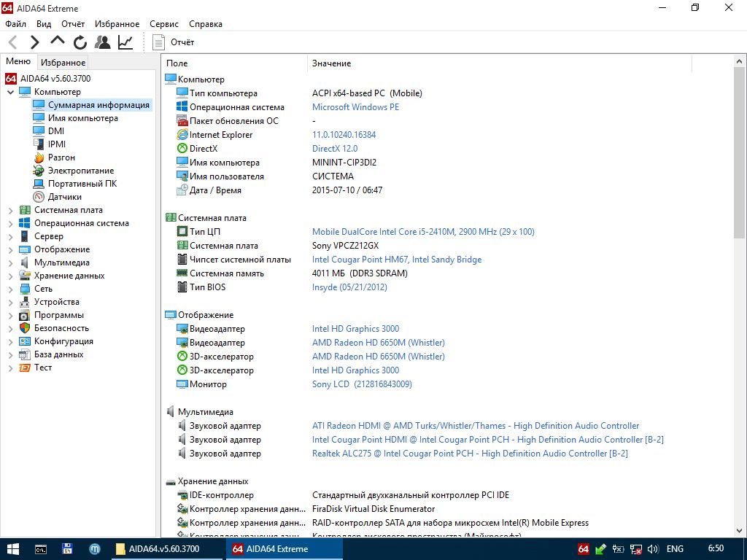This screenshot has width=747, height=560.
Task: Switch to the Меню tab
Action: coord(18,61)
